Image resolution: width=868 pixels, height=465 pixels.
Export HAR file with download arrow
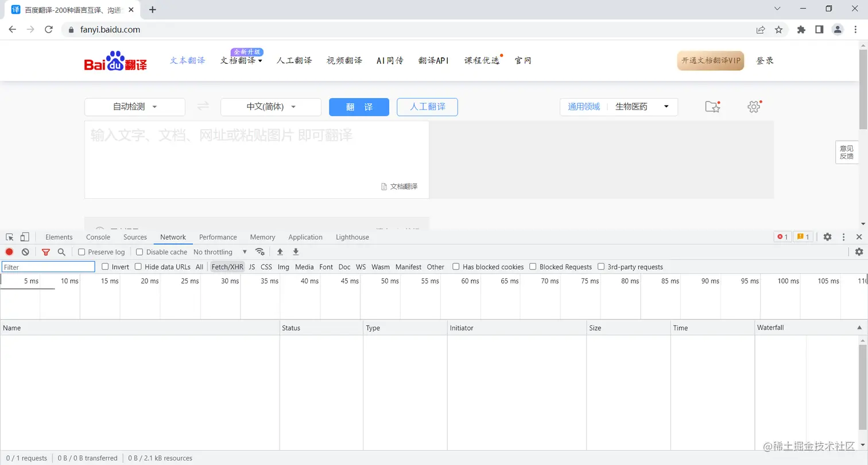click(296, 252)
